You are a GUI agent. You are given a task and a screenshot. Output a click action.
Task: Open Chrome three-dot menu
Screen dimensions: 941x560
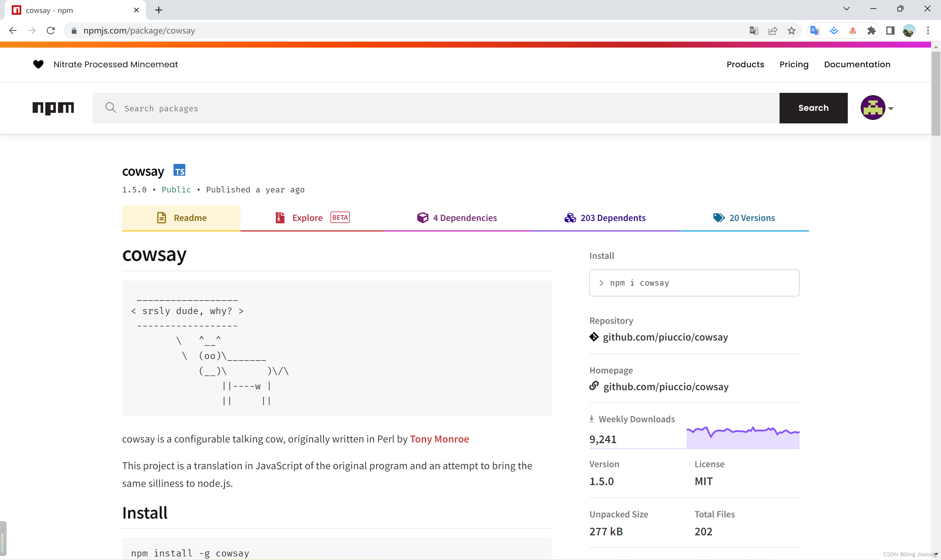[x=928, y=31]
